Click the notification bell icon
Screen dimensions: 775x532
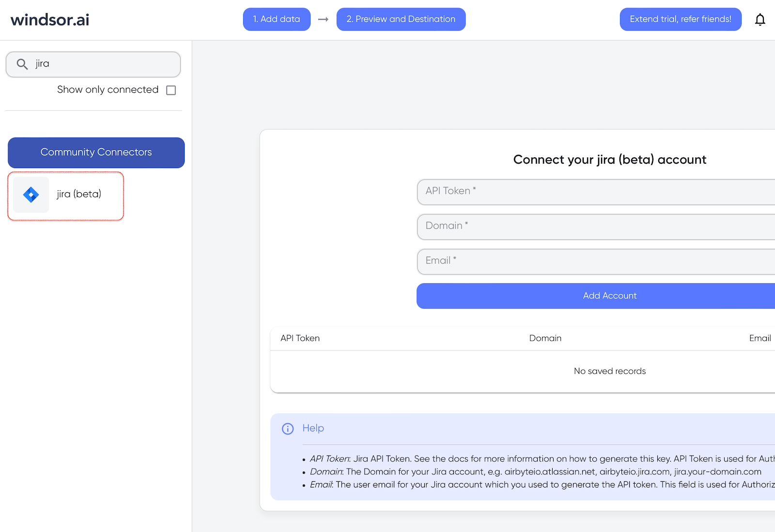(760, 19)
